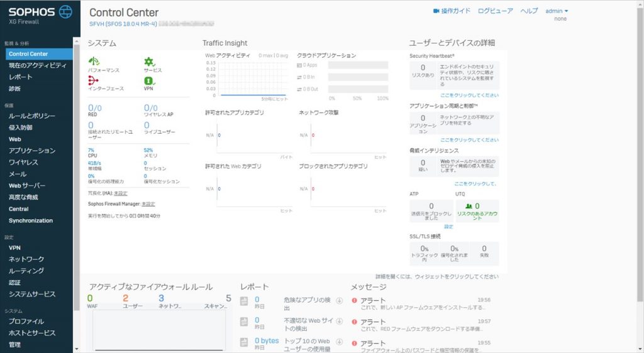
Task: Click the 52% メモリ value
Action: (148, 150)
